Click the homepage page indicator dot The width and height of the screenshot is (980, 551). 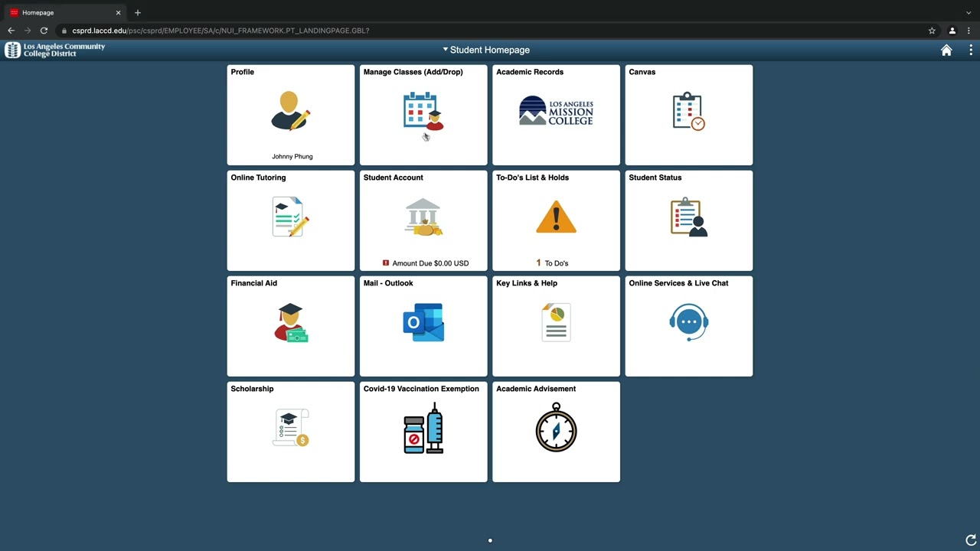490,540
